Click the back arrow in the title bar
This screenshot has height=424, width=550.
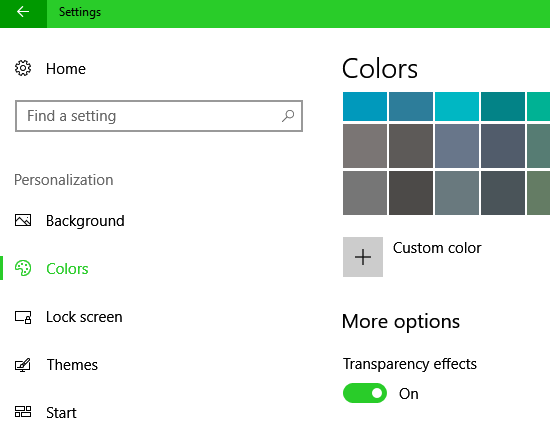click(x=23, y=12)
